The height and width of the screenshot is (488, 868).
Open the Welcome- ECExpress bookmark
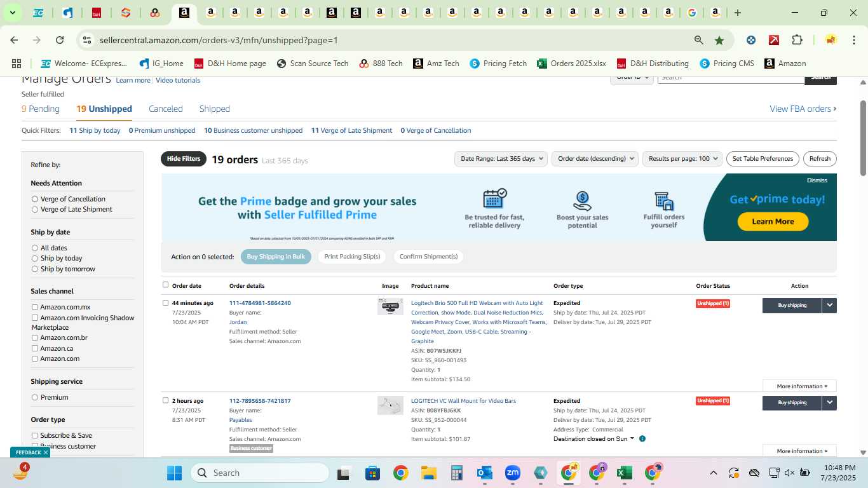coord(84,64)
